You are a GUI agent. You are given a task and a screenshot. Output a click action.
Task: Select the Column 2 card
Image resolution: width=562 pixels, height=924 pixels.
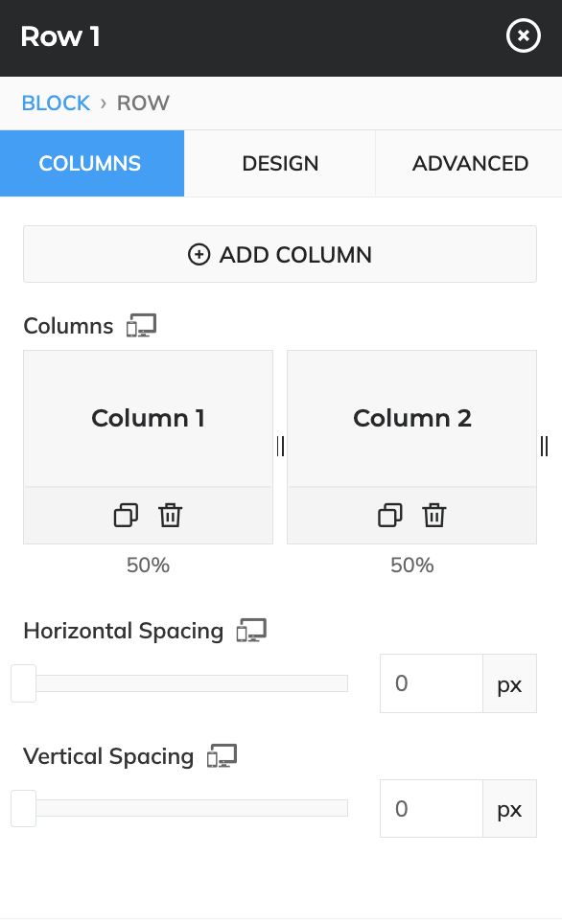[x=411, y=418]
